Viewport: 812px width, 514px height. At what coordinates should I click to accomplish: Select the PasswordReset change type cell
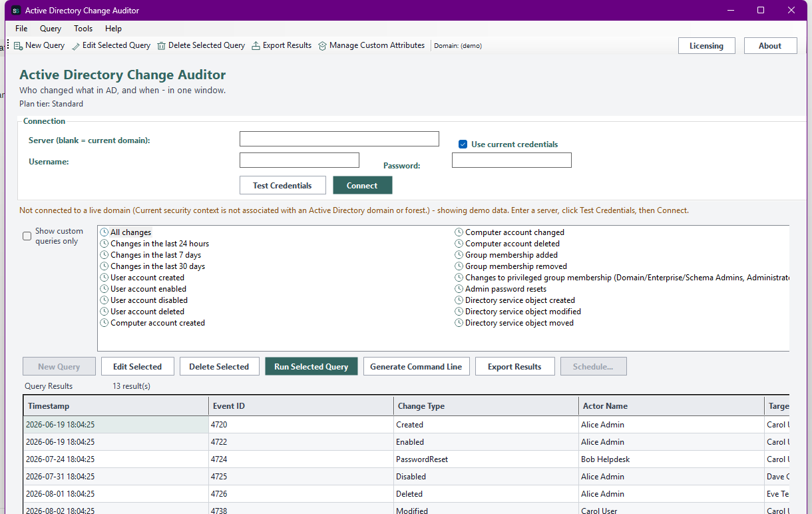tap(486, 459)
